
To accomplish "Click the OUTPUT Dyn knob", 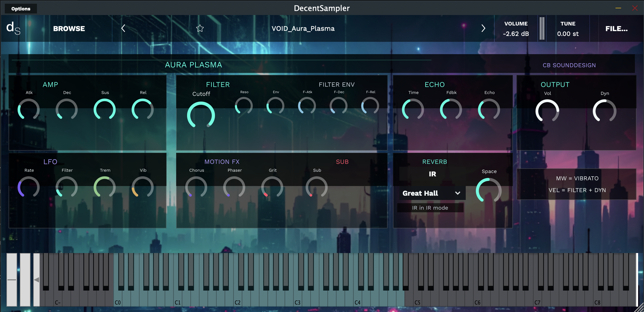I will click(605, 111).
